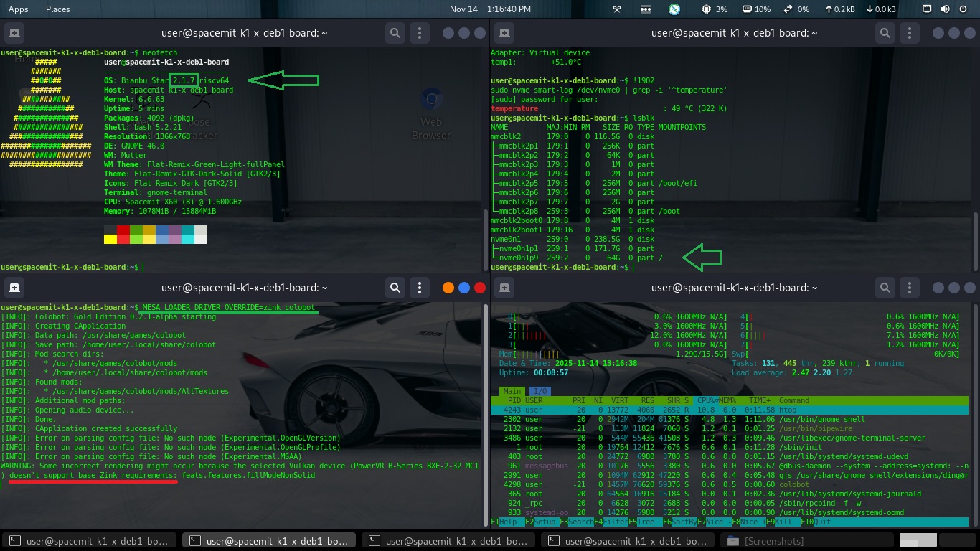
Task: Expand the Apps menu in the top panel
Action: (19, 9)
